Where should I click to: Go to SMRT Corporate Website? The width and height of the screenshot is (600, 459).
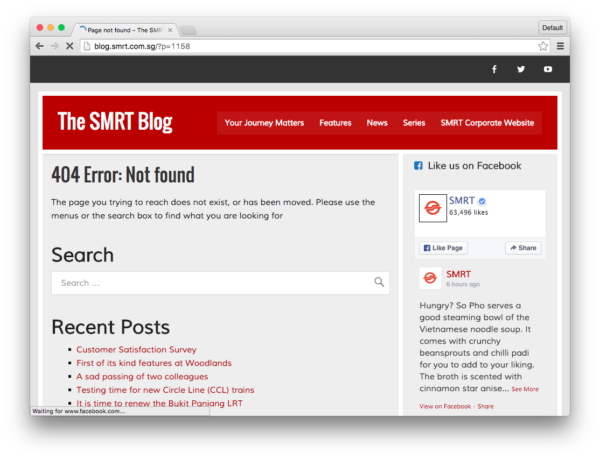[x=487, y=123]
